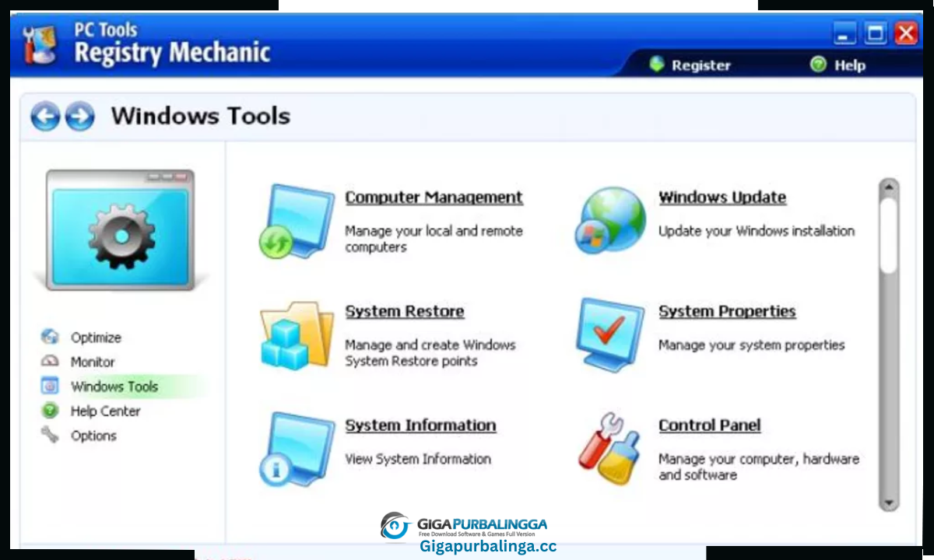Launch the System Restore link
The height and width of the screenshot is (560, 934).
click(405, 311)
